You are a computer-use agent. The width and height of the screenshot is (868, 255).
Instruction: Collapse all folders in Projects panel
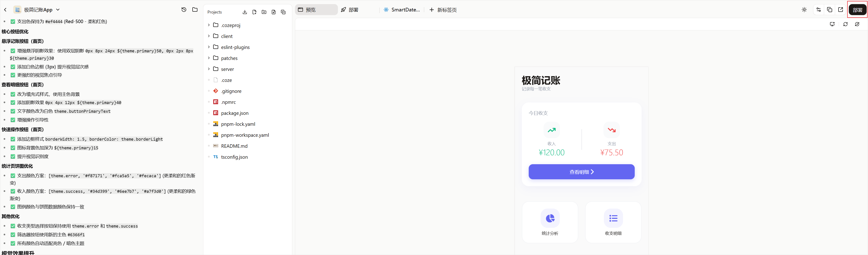click(283, 12)
